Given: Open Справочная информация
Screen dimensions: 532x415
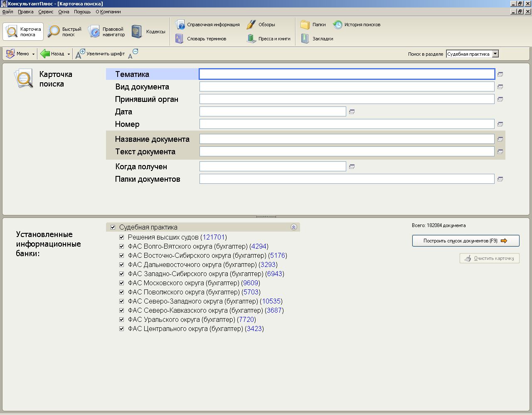Looking at the screenshot, I should click(207, 25).
